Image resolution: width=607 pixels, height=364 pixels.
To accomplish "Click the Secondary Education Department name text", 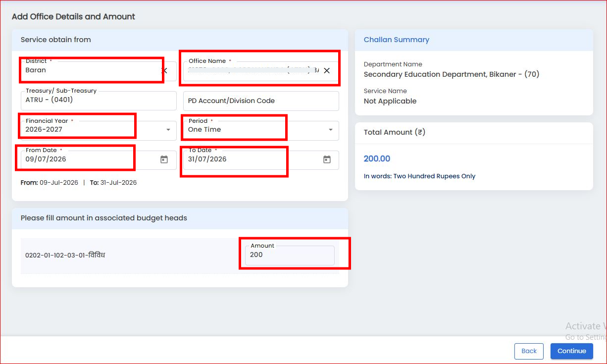I will [x=451, y=74].
